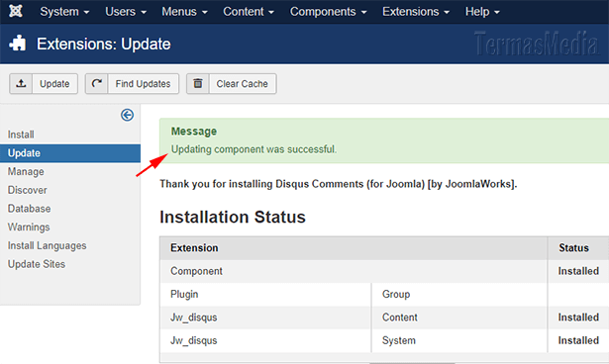
Task: Open the Content menu
Action: 249,12
